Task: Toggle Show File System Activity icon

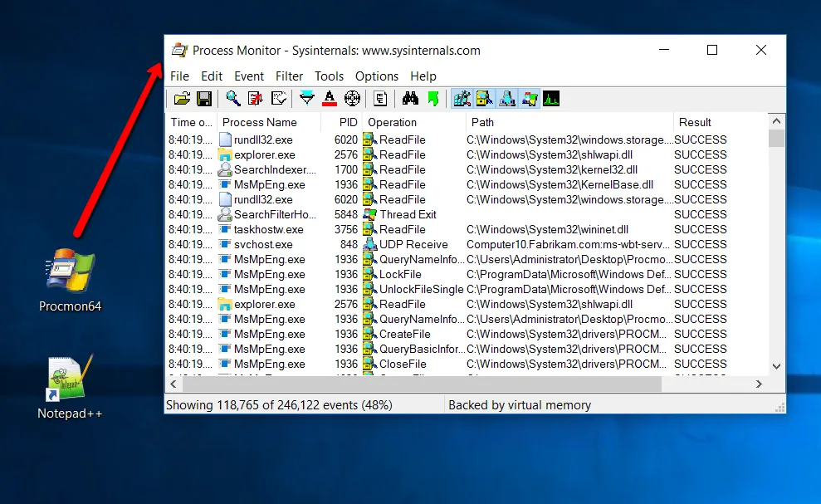Action: coord(484,99)
